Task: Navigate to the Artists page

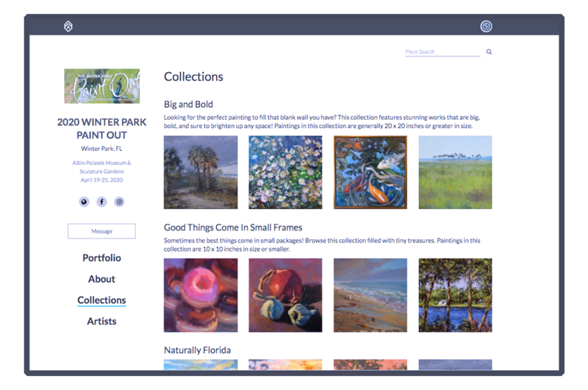Action: pos(101,322)
